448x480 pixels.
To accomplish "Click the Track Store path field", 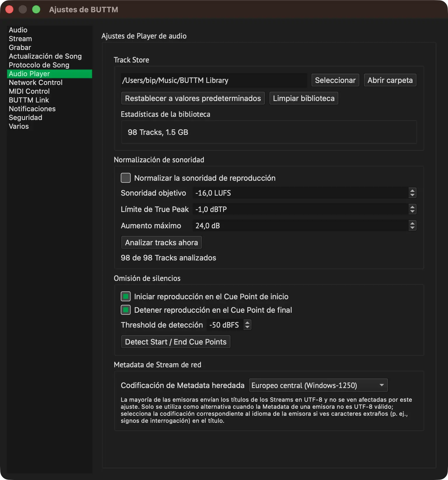I will point(214,80).
